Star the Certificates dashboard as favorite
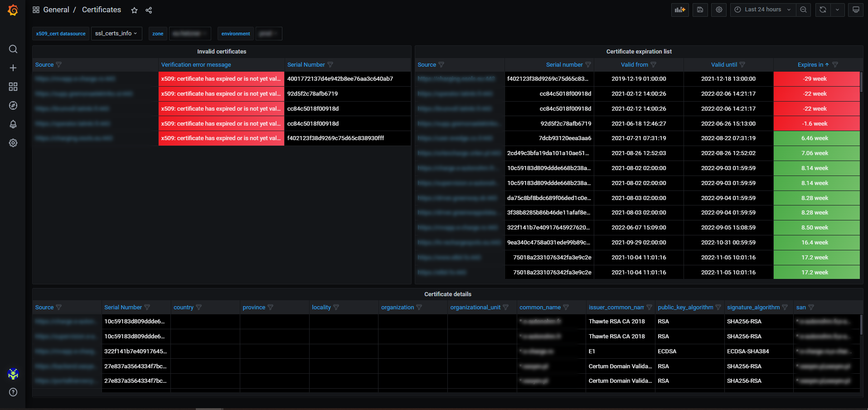The height and width of the screenshot is (410, 868). tap(134, 10)
